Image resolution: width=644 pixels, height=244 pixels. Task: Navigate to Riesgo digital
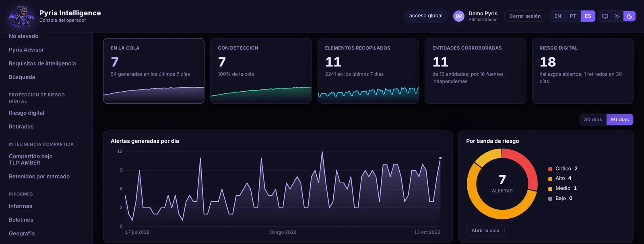click(27, 113)
